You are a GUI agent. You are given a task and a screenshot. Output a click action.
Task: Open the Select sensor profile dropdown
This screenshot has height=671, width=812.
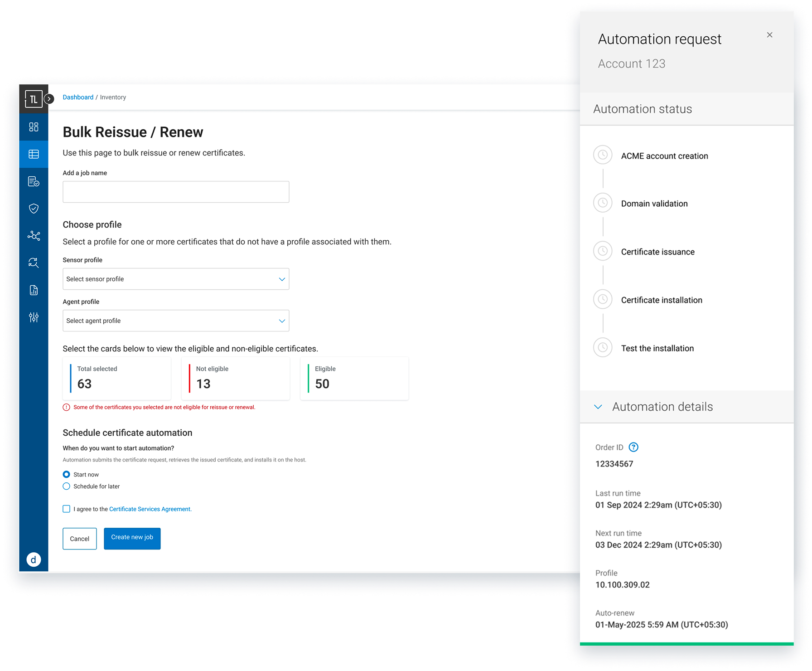[176, 279]
